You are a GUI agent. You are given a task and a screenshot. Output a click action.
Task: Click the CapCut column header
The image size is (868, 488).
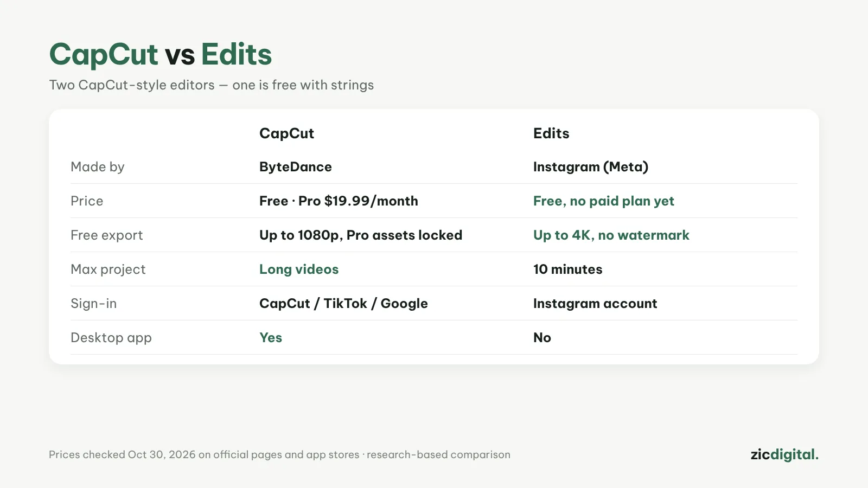point(286,133)
